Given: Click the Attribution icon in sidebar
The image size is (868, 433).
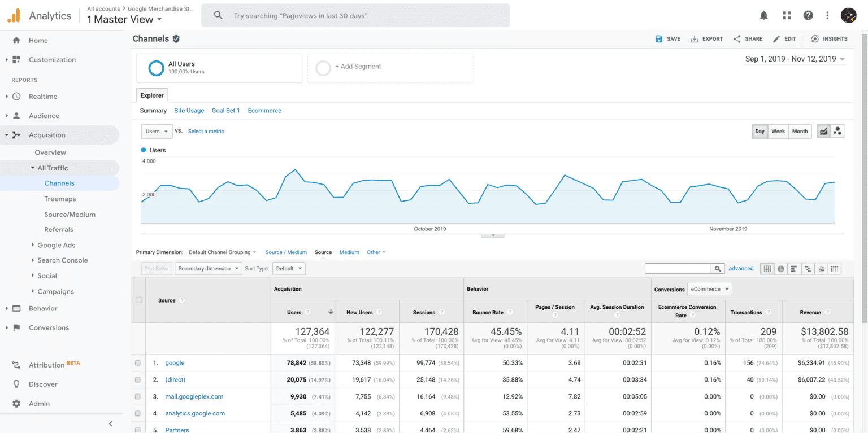Looking at the screenshot, I should [16, 365].
